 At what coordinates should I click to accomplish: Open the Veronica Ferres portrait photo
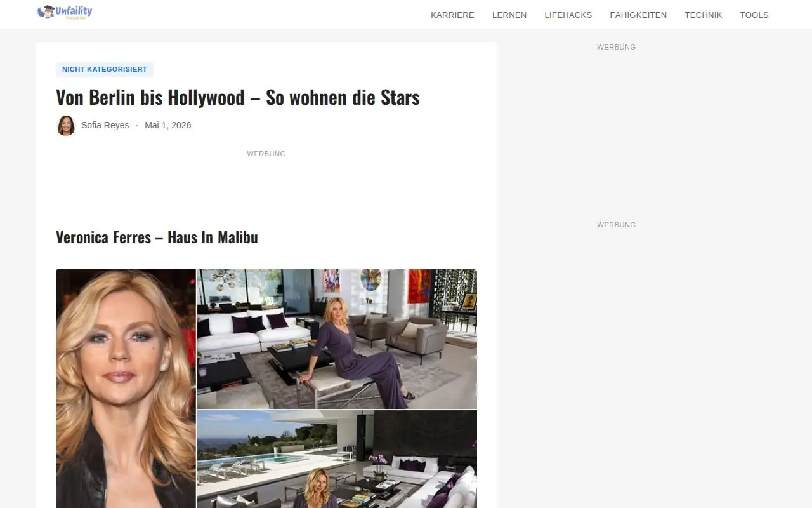[126, 389]
